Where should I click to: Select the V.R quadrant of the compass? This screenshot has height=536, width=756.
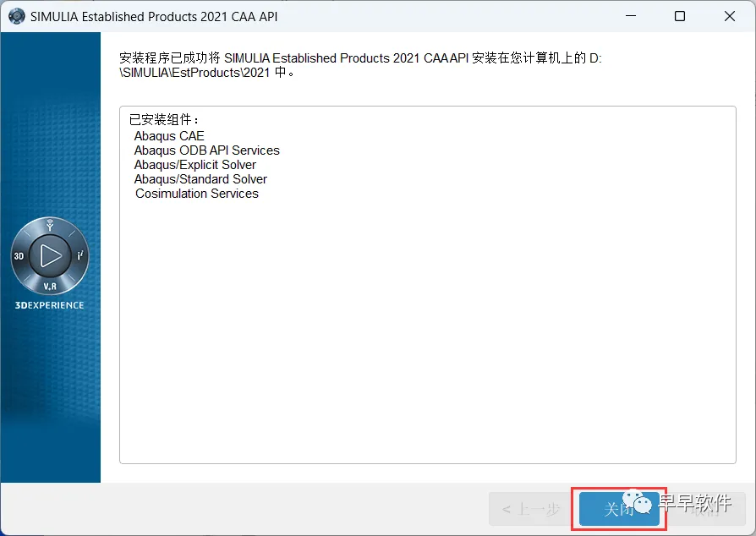pos(50,287)
